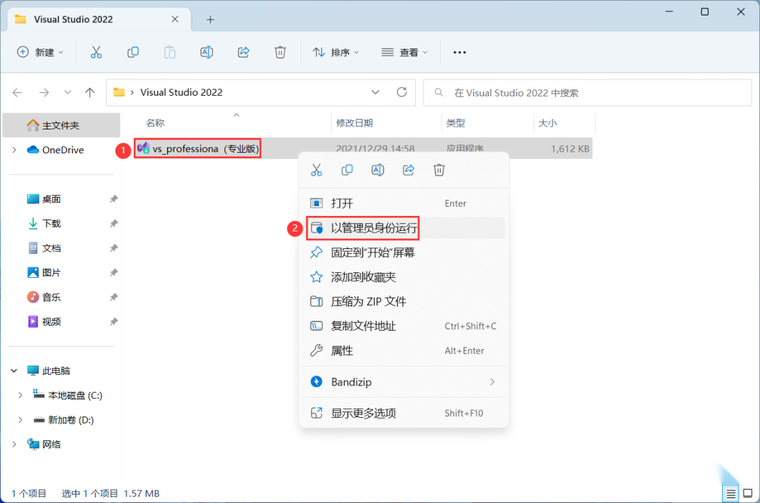The image size is (760, 503).
Task: Click Rename icon in context menu
Action: tap(378, 170)
